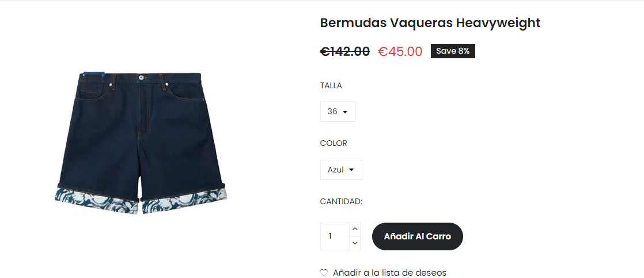Click the Save 8% badge
644x278 pixels.
(453, 51)
